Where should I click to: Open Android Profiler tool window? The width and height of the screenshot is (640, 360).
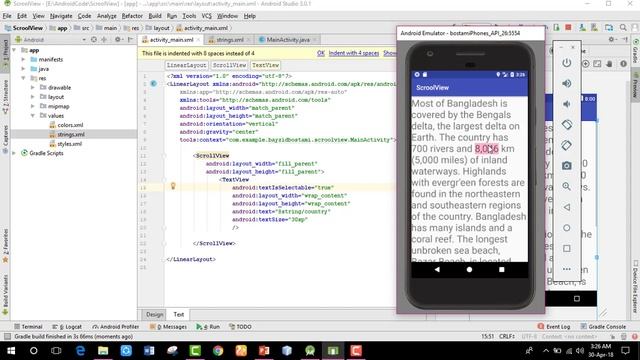point(116,327)
